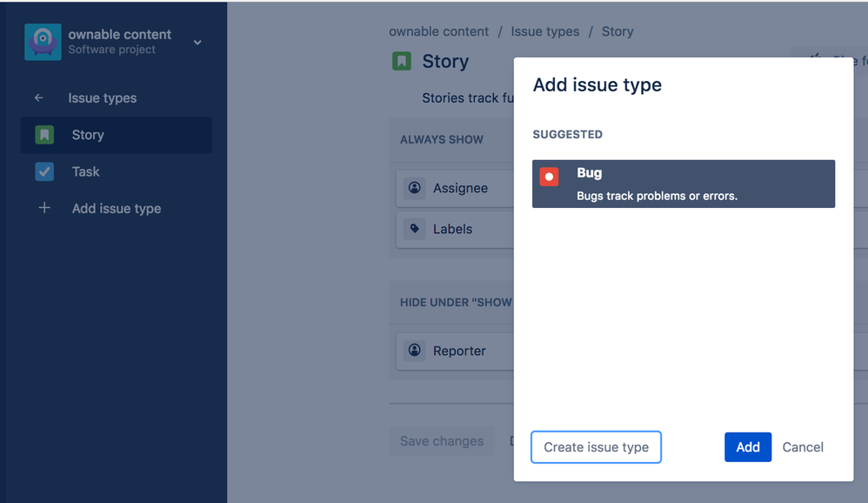The width and height of the screenshot is (868, 503).
Task: Click the blue Add button
Action: pyautogui.click(x=748, y=447)
